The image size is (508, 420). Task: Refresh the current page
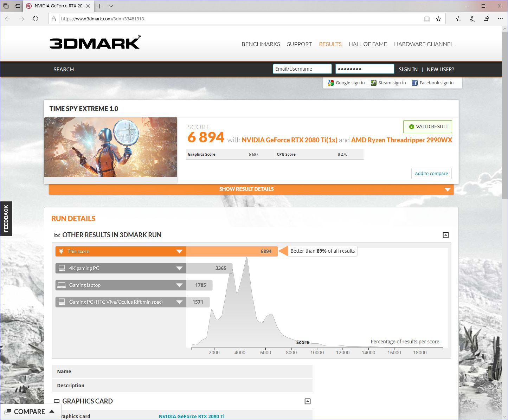pyautogui.click(x=36, y=19)
